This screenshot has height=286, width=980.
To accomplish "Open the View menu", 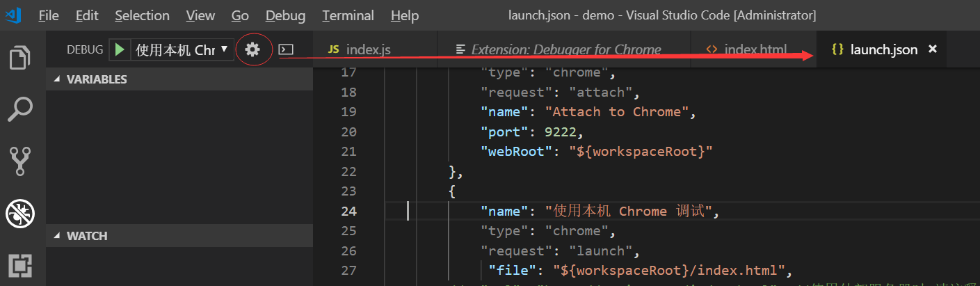I will 201,15.
